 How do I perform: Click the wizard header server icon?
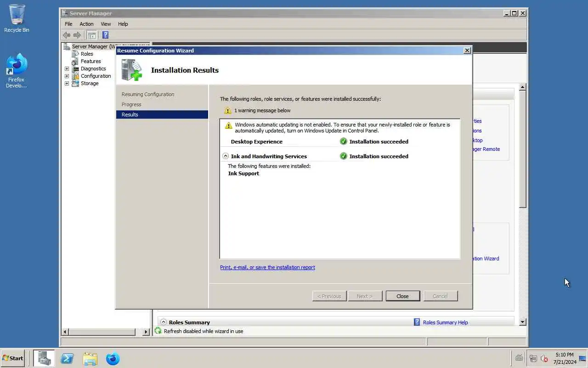coord(132,70)
